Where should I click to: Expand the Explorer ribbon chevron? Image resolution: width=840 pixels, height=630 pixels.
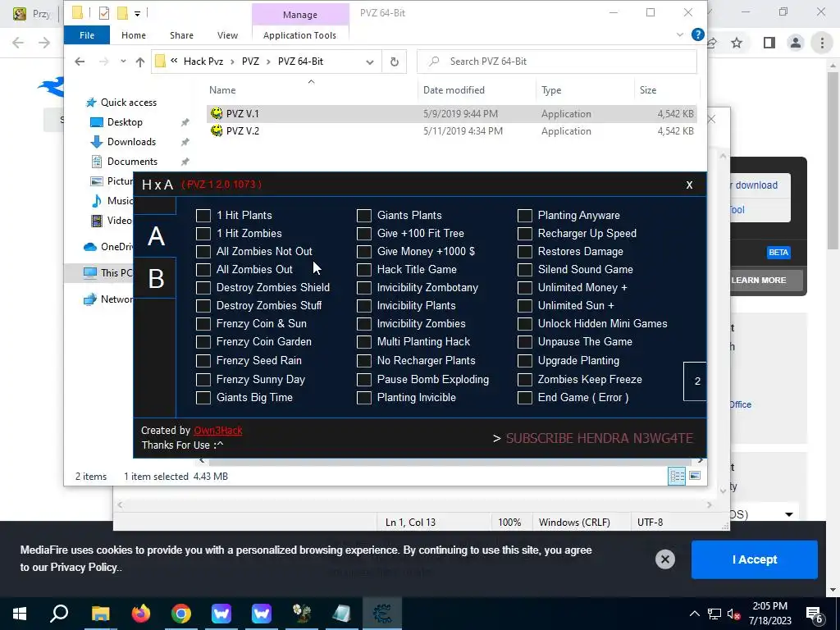click(680, 34)
